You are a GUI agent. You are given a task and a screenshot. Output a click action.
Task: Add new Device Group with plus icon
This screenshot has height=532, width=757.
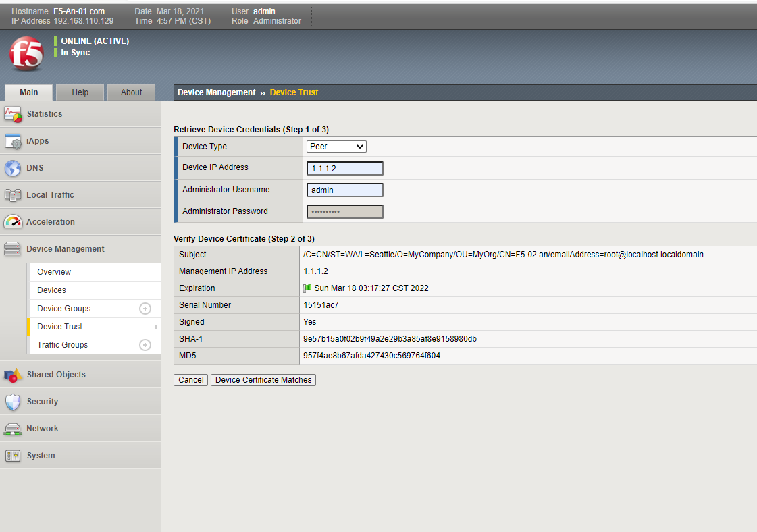click(145, 309)
